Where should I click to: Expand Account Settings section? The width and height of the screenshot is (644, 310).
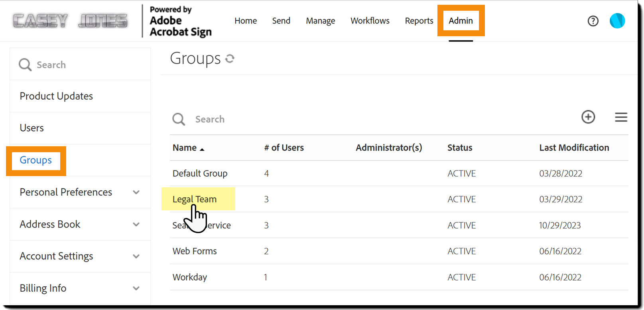tap(136, 256)
